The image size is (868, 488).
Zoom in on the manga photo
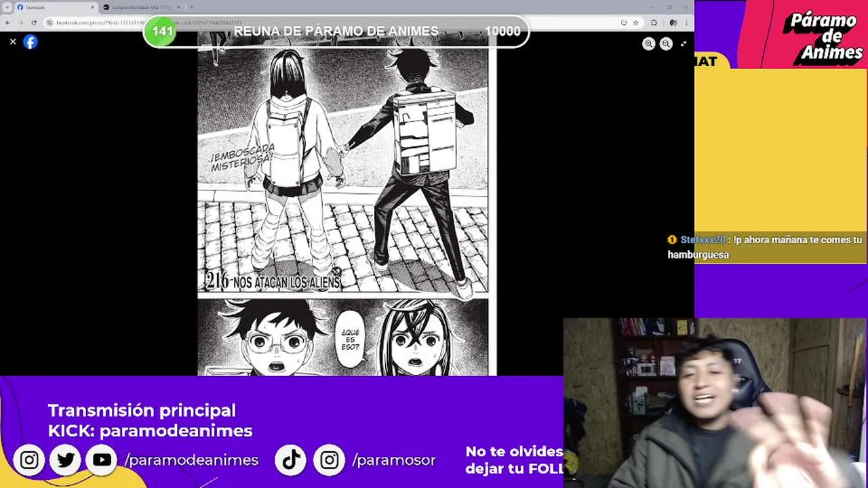(x=649, y=43)
